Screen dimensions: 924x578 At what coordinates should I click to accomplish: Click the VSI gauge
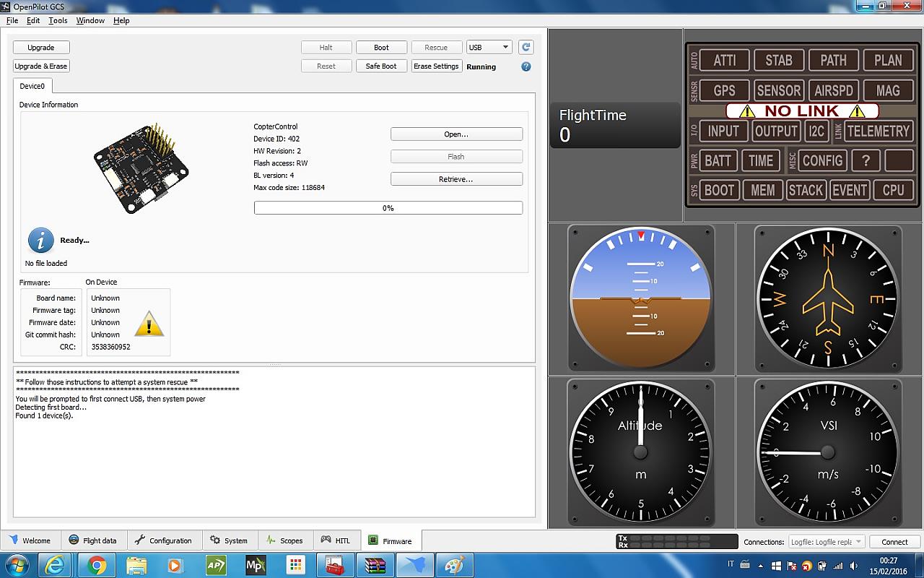click(828, 452)
